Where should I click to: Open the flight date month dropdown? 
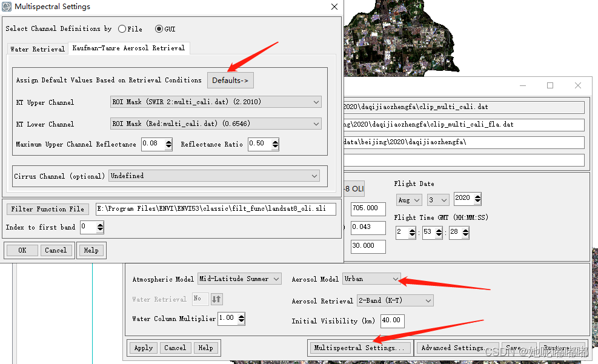(408, 200)
